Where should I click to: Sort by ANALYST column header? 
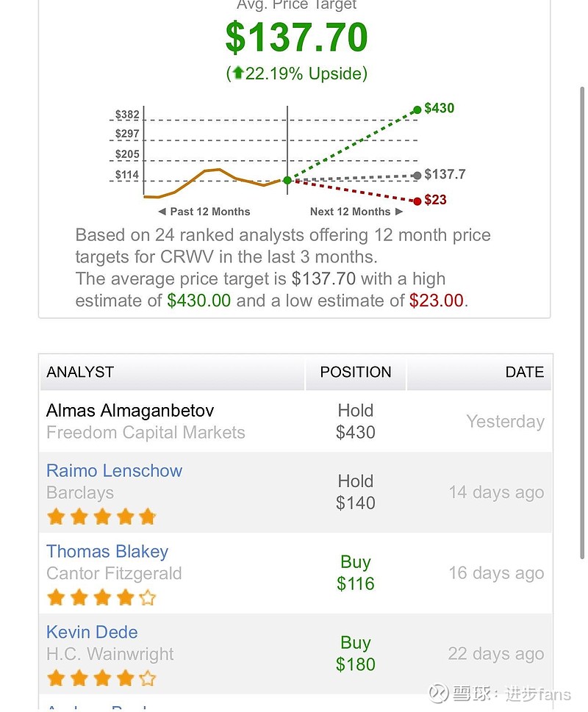80,372
